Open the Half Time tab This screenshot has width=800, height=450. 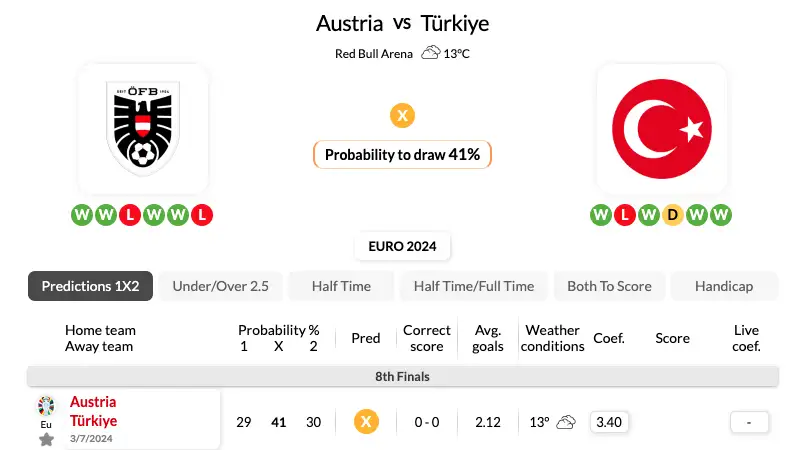tap(341, 286)
